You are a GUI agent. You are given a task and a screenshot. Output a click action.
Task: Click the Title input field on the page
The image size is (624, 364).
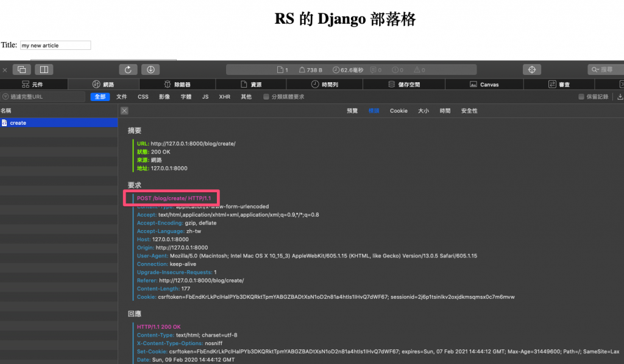pyautogui.click(x=55, y=45)
